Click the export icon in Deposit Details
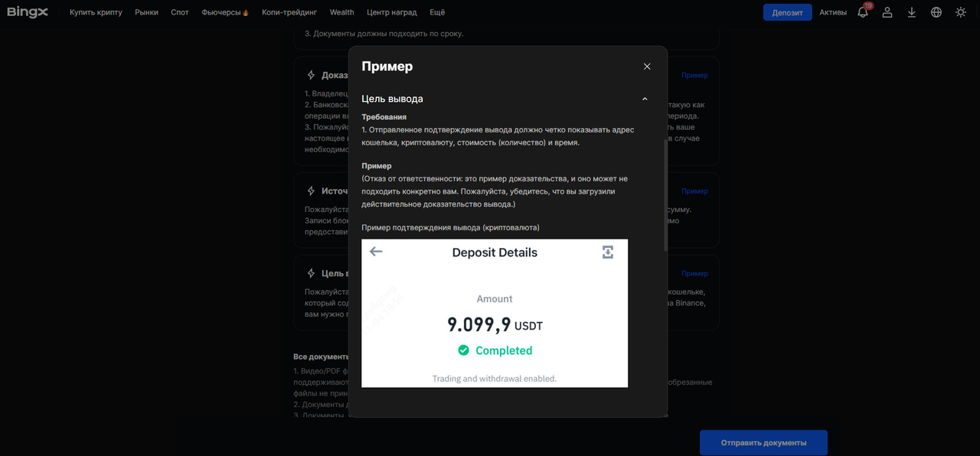This screenshot has width=980, height=456. 608,252
